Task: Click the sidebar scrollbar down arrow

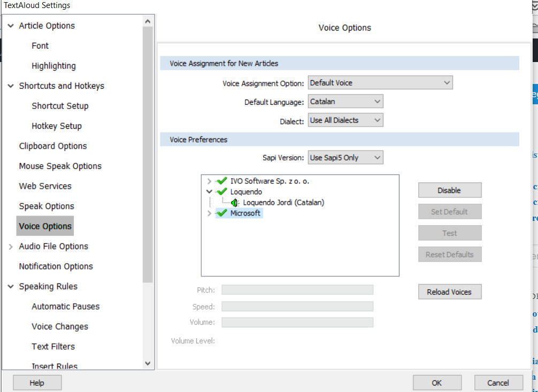Action: 148,363
